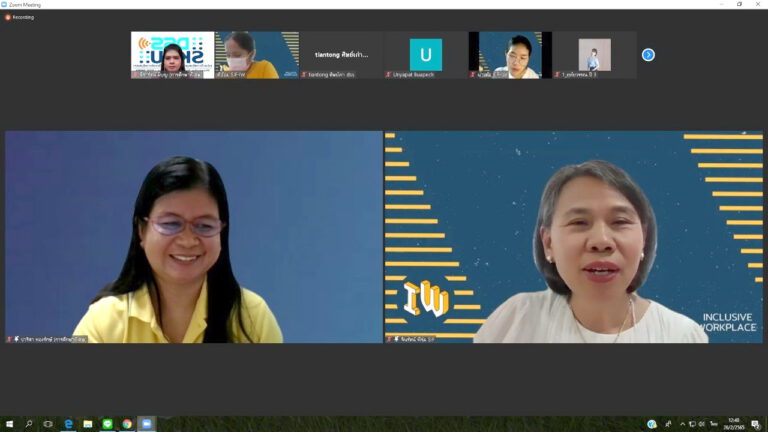Click the muted mic icon on left speaker
Image resolution: width=768 pixels, height=432 pixels.
pos(11,339)
